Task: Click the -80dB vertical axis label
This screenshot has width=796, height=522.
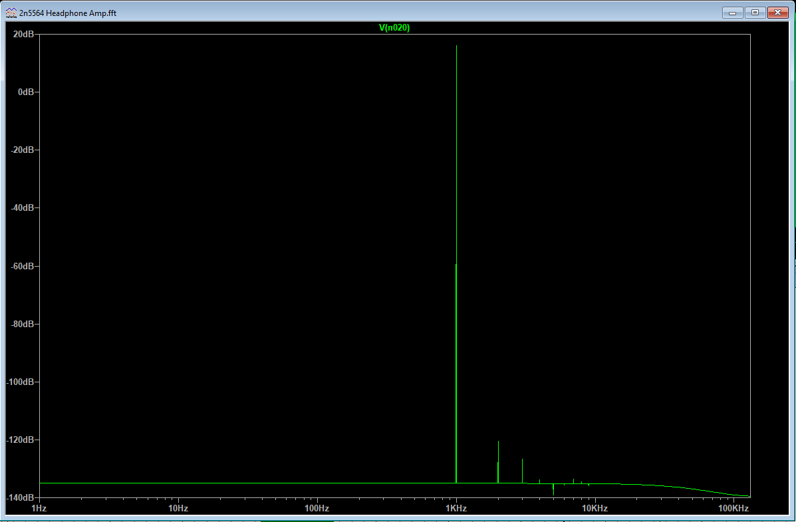Action: click(22, 324)
